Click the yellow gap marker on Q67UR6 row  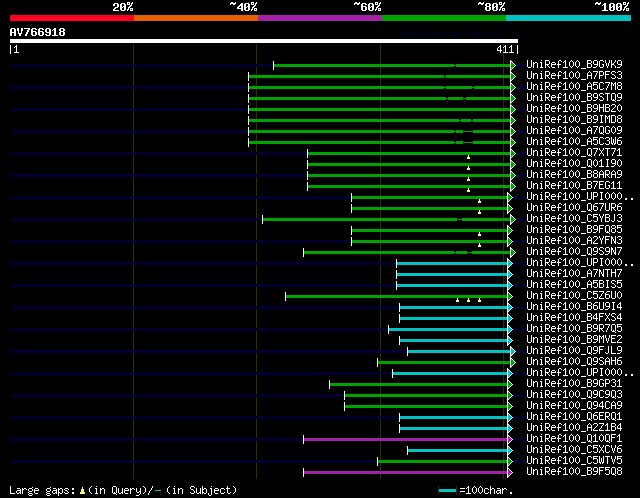(480, 212)
